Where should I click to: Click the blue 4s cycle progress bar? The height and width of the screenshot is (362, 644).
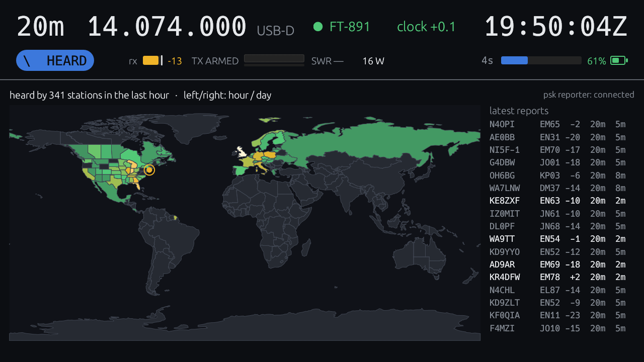tap(541, 60)
